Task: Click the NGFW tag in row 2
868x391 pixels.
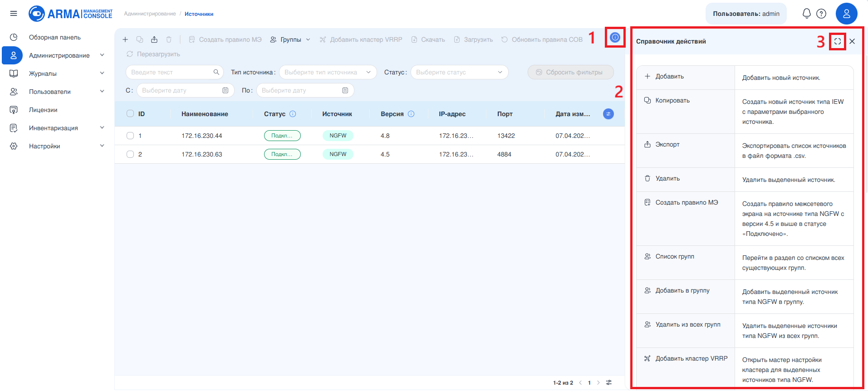Action: 338,154
